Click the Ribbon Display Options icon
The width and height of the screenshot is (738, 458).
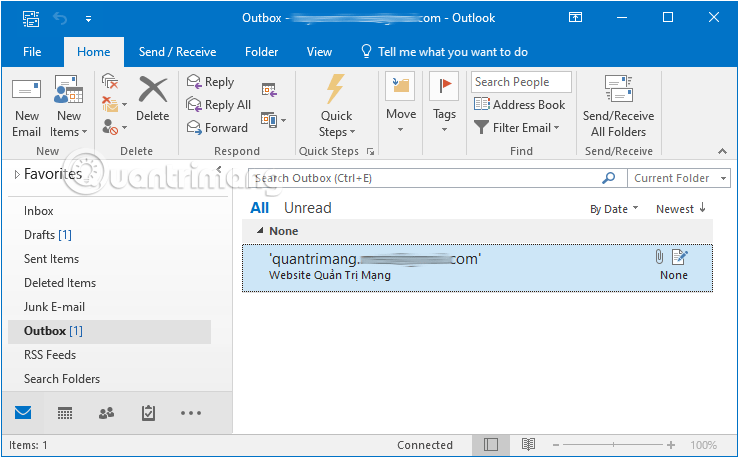point(575,18)
